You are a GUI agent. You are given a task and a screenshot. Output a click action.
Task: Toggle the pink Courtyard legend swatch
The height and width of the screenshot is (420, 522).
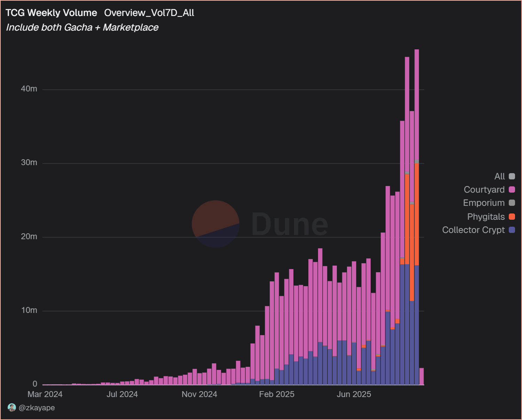pyautogui.click(x=512, y=189)
